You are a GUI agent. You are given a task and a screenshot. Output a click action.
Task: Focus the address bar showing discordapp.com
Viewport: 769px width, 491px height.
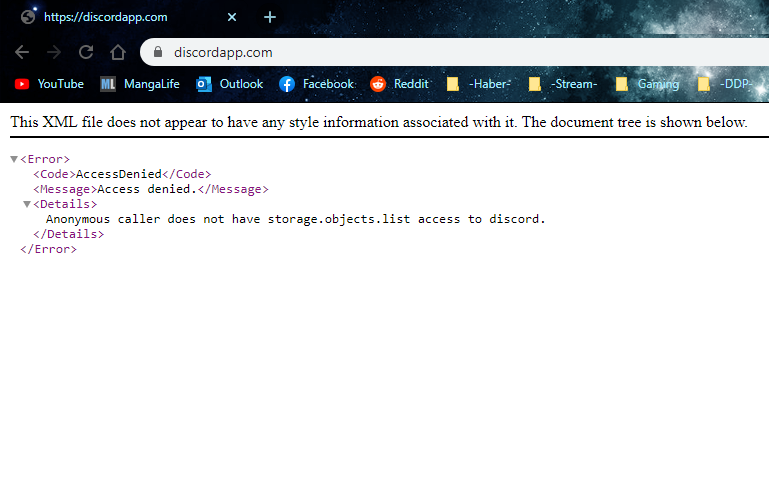tap(456, 52)
